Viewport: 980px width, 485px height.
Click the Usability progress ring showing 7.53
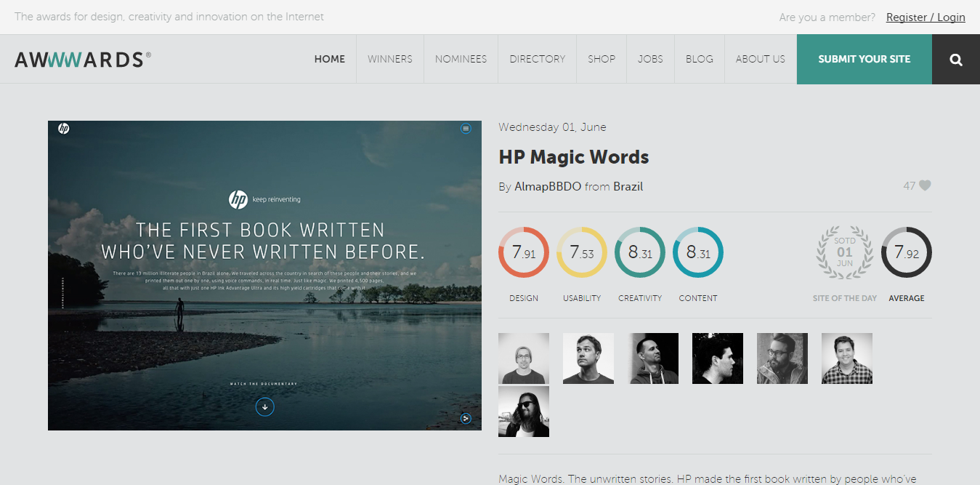click(581, 252)
